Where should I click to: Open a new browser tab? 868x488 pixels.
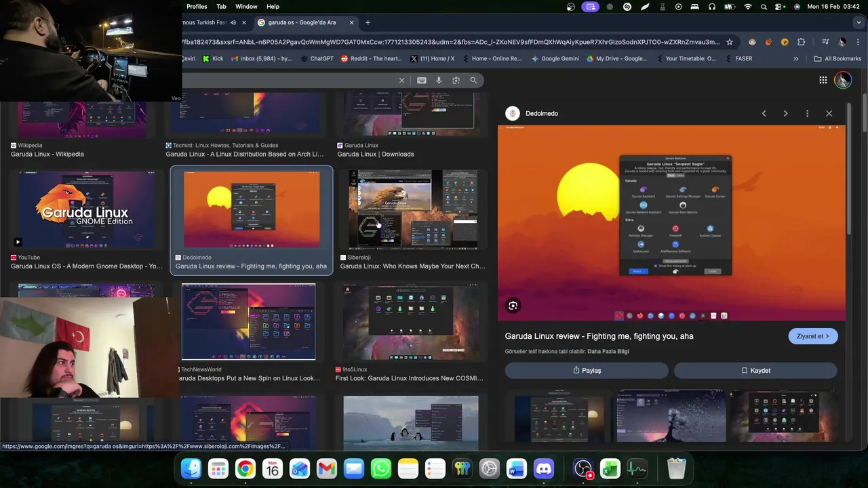point(368,22)
